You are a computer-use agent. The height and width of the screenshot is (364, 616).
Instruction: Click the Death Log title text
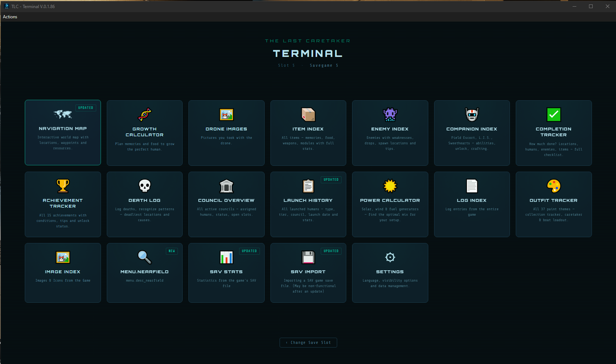coord(144,201)
